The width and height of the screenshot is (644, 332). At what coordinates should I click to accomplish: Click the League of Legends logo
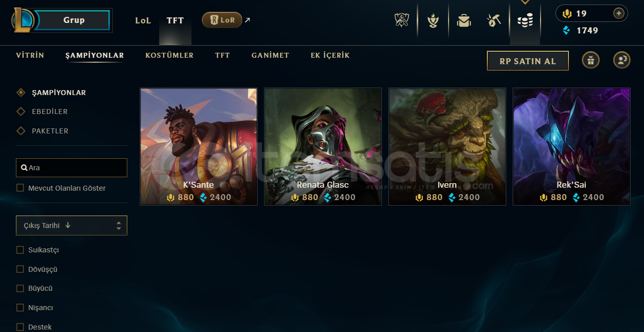[23, 20]
